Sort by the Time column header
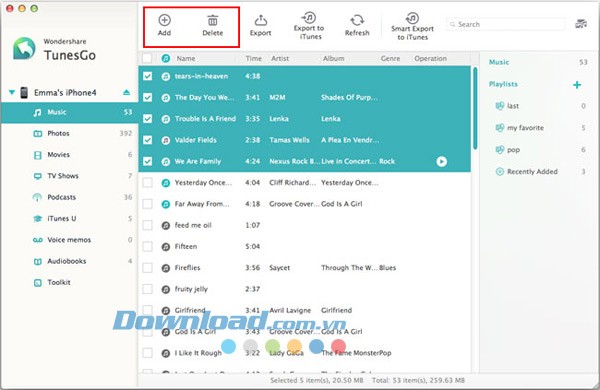 254,59
